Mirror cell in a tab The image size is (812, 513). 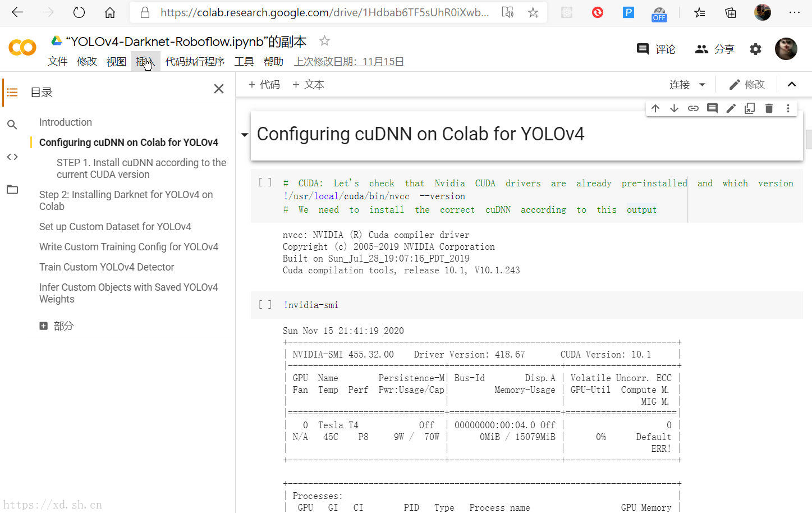pos(750,108)
